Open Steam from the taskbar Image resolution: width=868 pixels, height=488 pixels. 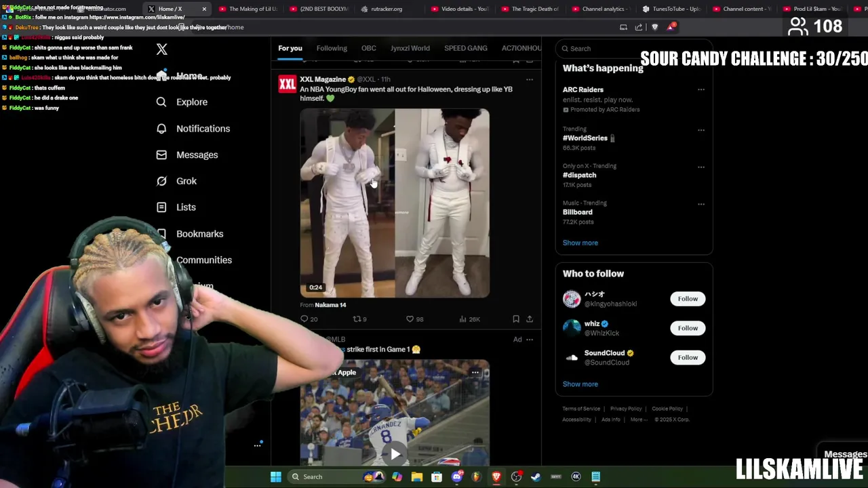(536, 476)
